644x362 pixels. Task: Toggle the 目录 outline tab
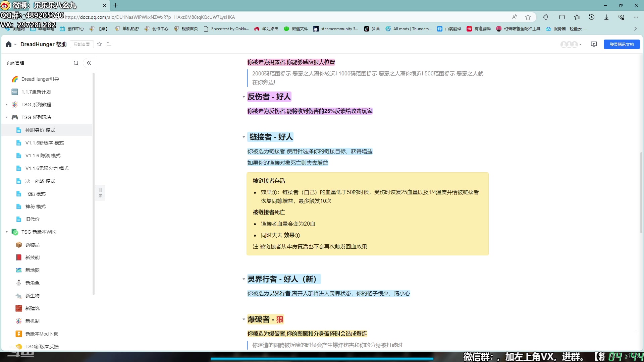point(100,193)
